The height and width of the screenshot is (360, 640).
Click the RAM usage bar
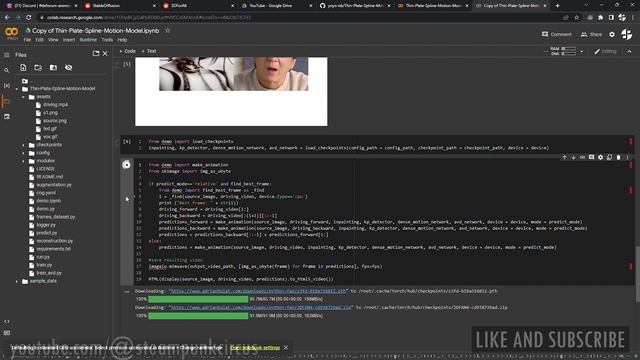point(569,49)
